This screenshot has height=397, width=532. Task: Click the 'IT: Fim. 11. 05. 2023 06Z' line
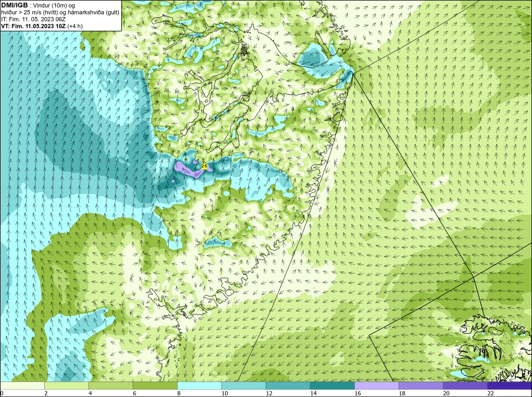pos(34,19)
